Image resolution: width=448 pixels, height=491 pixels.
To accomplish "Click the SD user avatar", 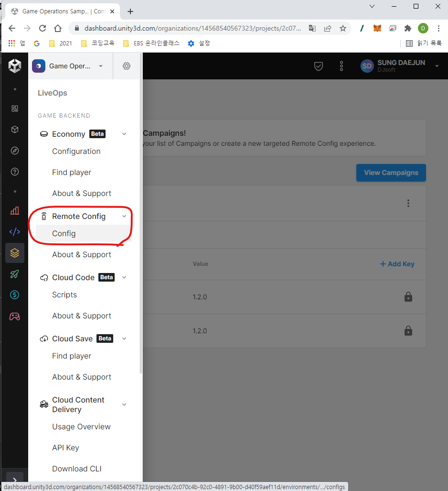I will point(367,66).
